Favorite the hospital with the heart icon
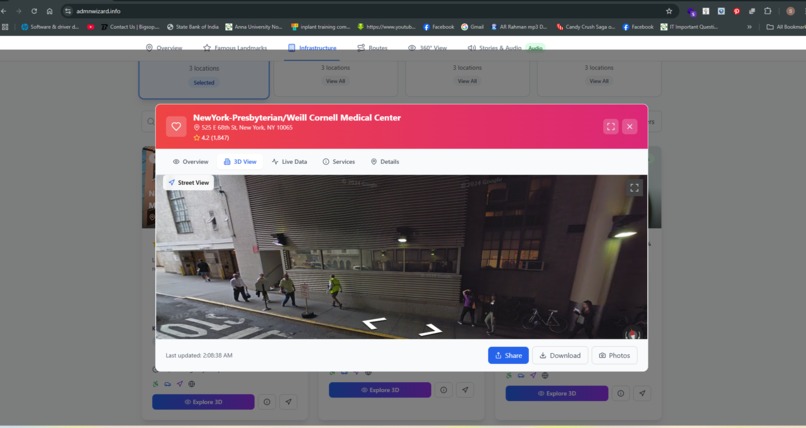806x428 pixels. pyautogui.click(x=176, y=126)
